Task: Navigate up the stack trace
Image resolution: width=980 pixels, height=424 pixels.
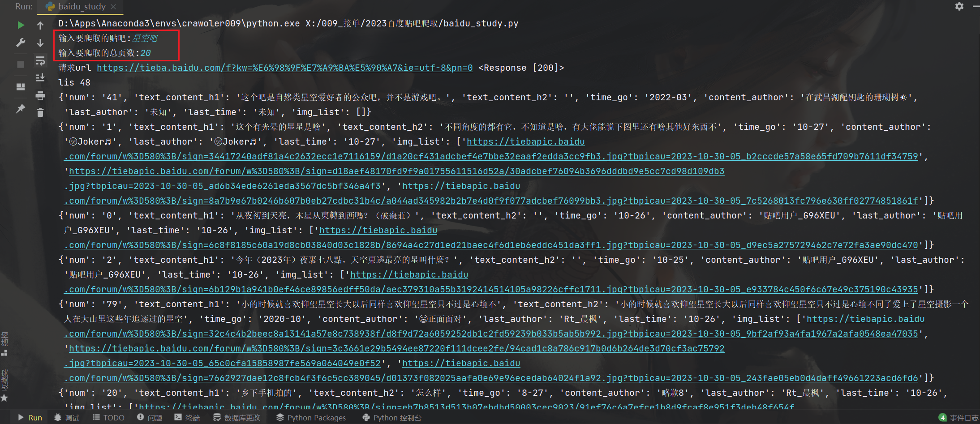Action: click(40, 26)
